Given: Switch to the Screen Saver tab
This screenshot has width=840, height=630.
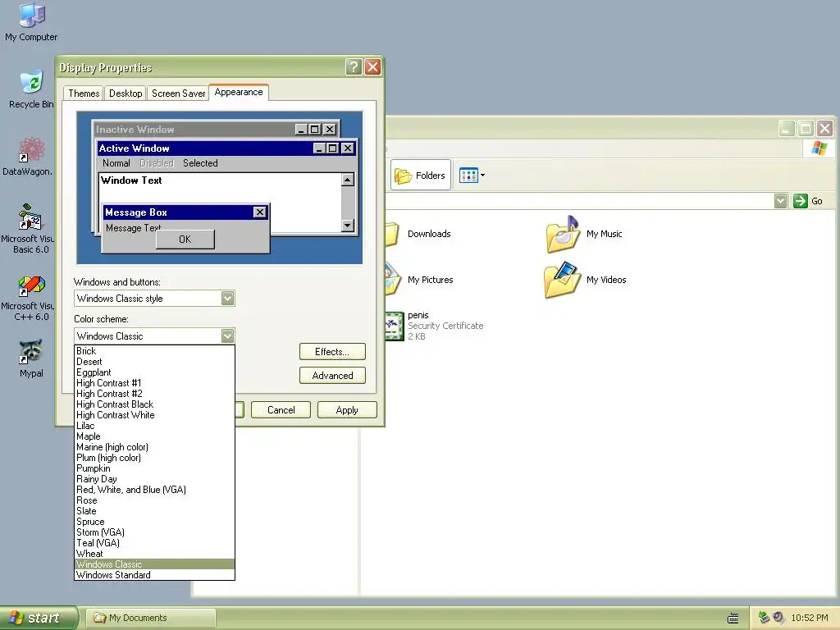Looking at the screenshot, I should [x=178, y=94].
